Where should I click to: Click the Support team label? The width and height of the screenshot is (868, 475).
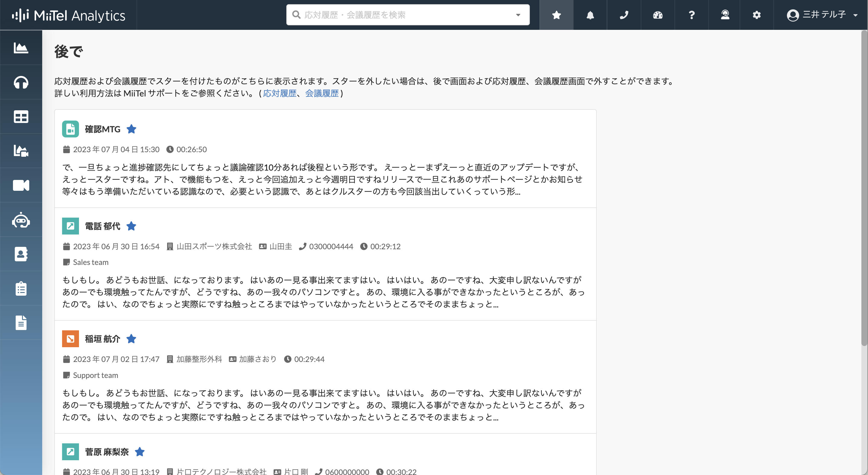coord(95,375)
